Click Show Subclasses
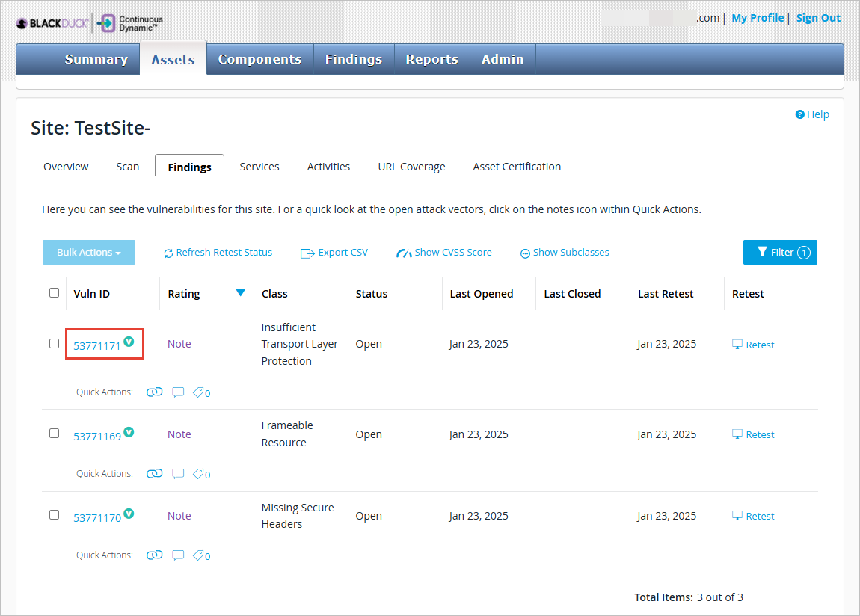Image resolution: width=860 pixels, height=616 pixels. click(x=565, y=253)
